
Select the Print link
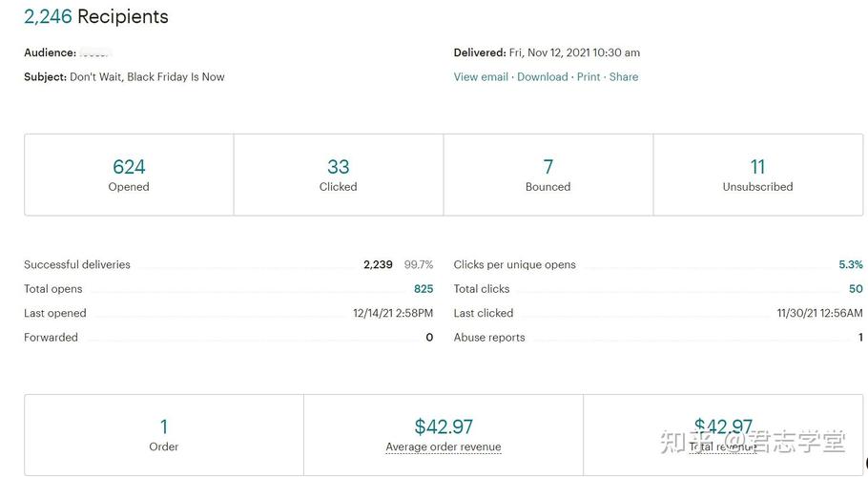tap(588, 77)
